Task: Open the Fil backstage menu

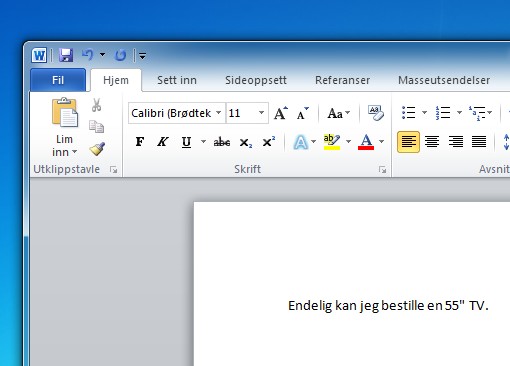Action: point(58,80)
